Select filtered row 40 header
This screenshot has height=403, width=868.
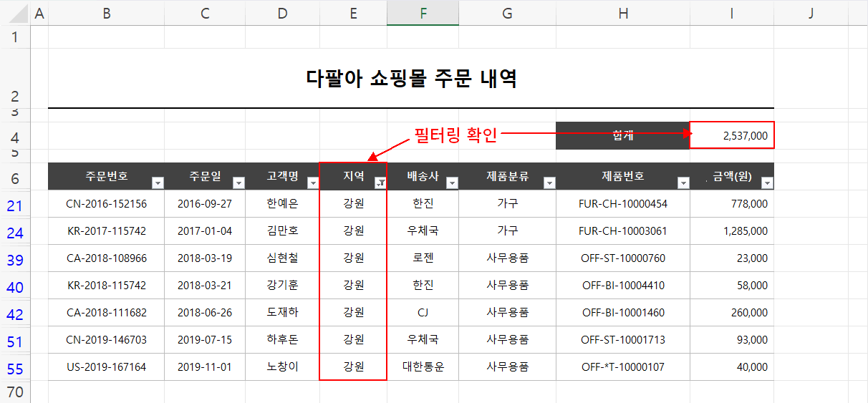tap(15, 286)
